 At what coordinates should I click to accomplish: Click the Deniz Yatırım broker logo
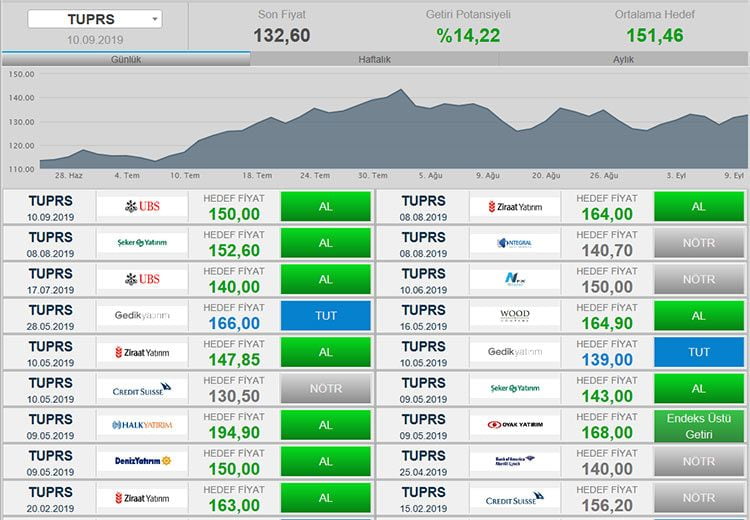[x=142, y=461]
